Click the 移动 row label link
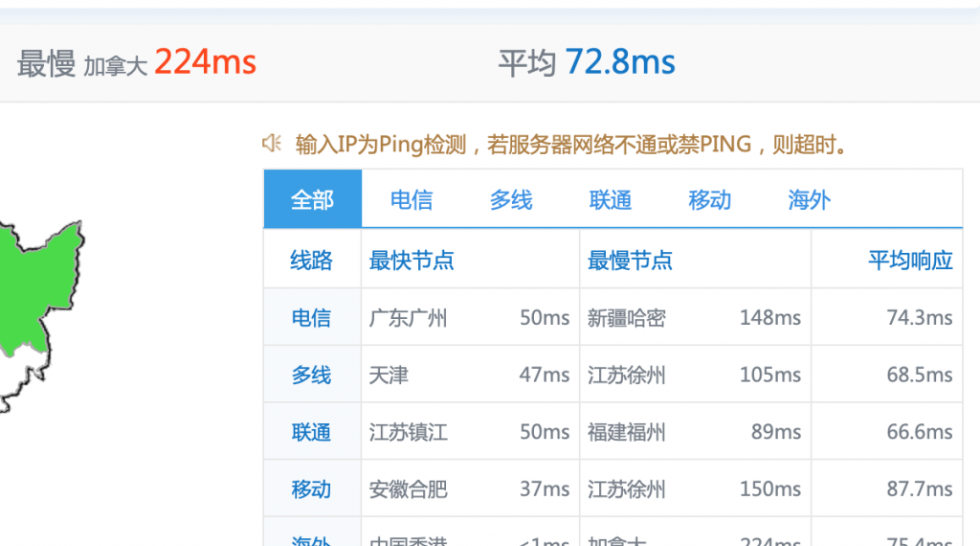This screenshot has width=980, height=546. pyautogui.click(x=311, y=489)
